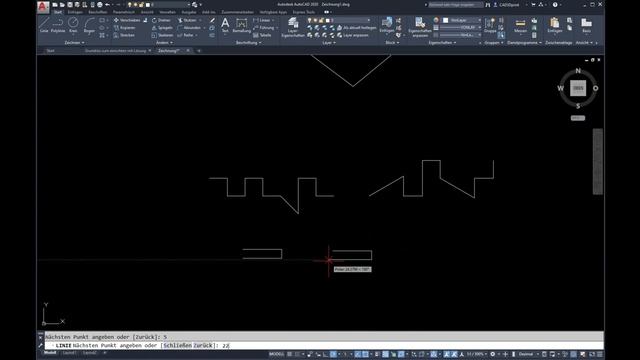Expand the Layer panel
This screenshot has width=640, height=360.
point(329,42)
